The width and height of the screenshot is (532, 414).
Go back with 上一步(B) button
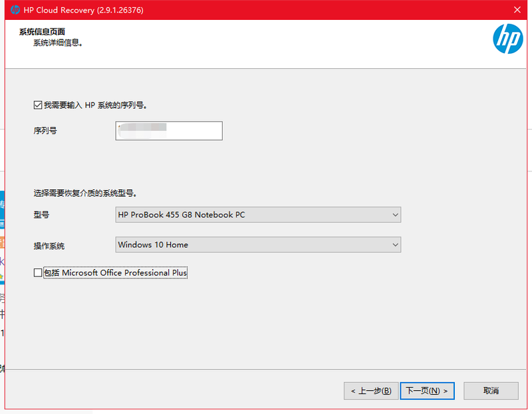pos(371,391)
